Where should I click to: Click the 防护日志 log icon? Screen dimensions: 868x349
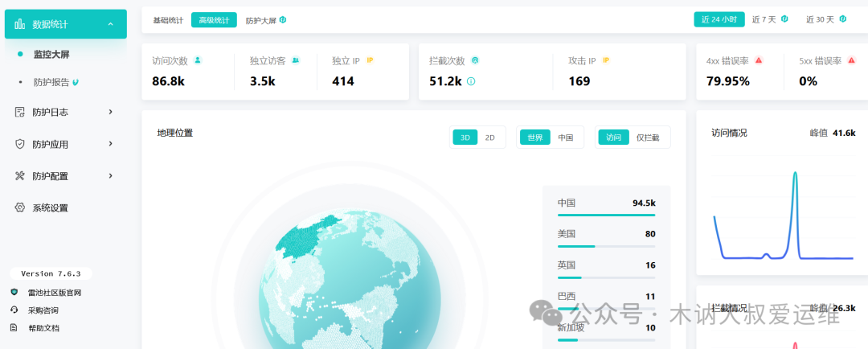tap(20, 112)
